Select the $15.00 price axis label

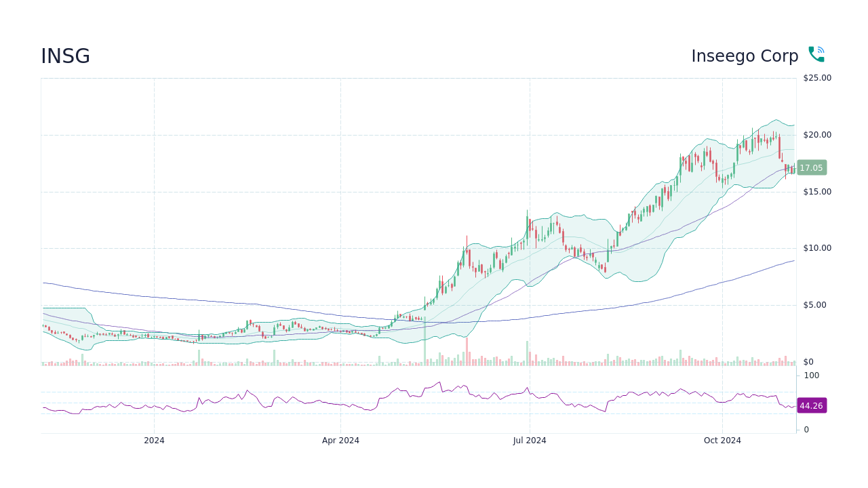[817, 192]
